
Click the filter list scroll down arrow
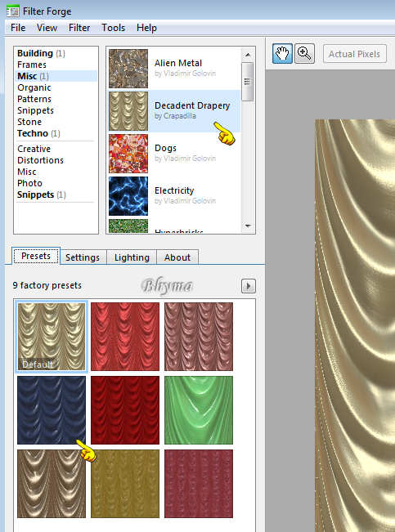tap(248, 226)
